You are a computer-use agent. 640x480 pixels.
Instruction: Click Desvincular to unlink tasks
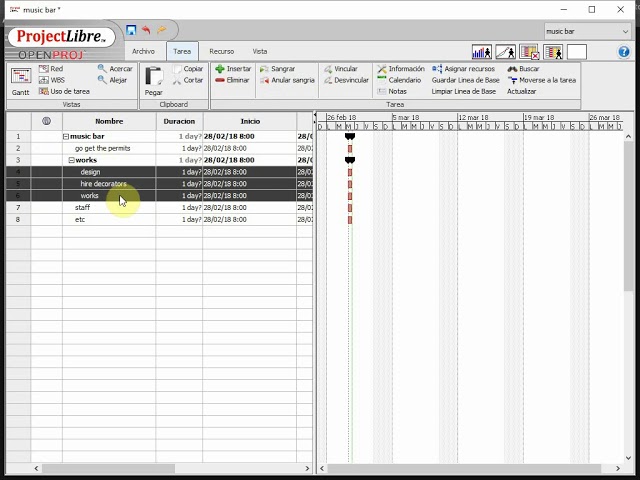tap(347, 80)
